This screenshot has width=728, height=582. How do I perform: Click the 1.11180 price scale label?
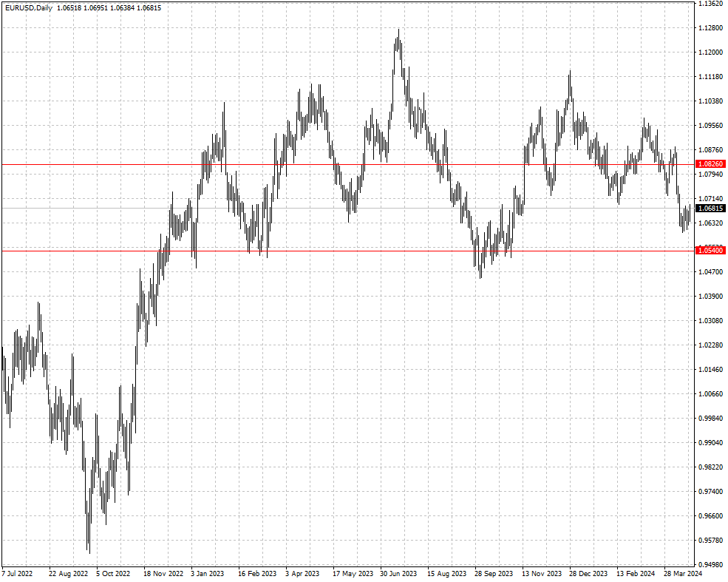click(710, 77)
